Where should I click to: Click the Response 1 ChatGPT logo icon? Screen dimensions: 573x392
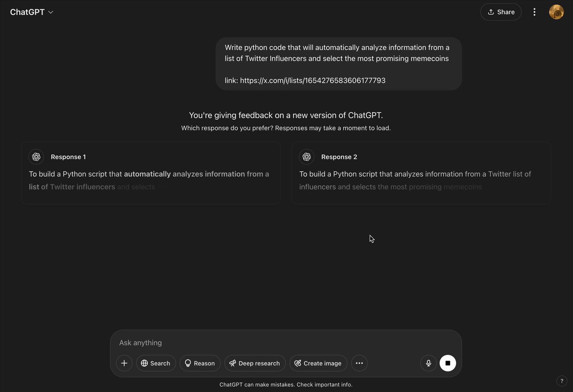point(36,157)
